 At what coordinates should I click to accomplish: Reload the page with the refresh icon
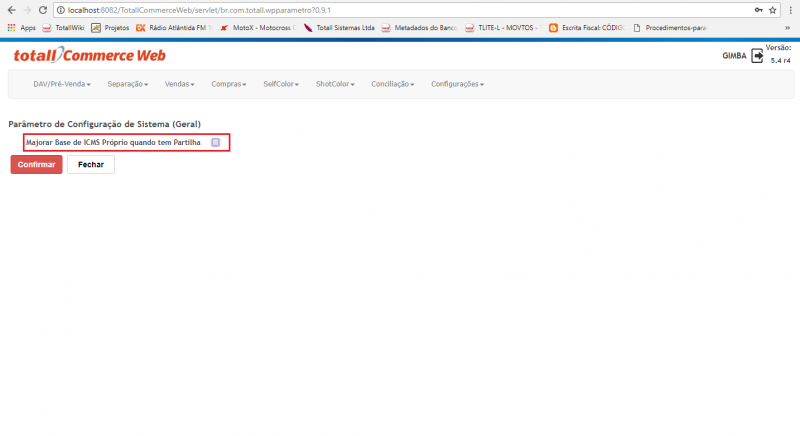pos(42,9)
